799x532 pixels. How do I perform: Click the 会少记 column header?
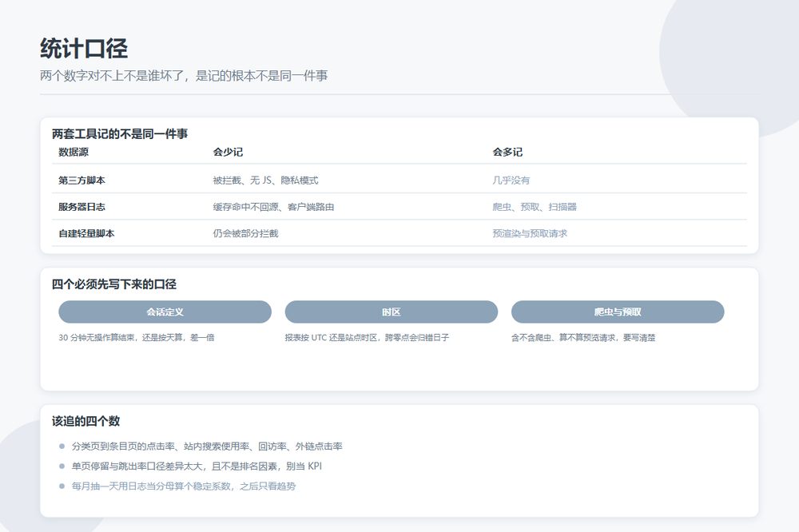click(228, 152)
